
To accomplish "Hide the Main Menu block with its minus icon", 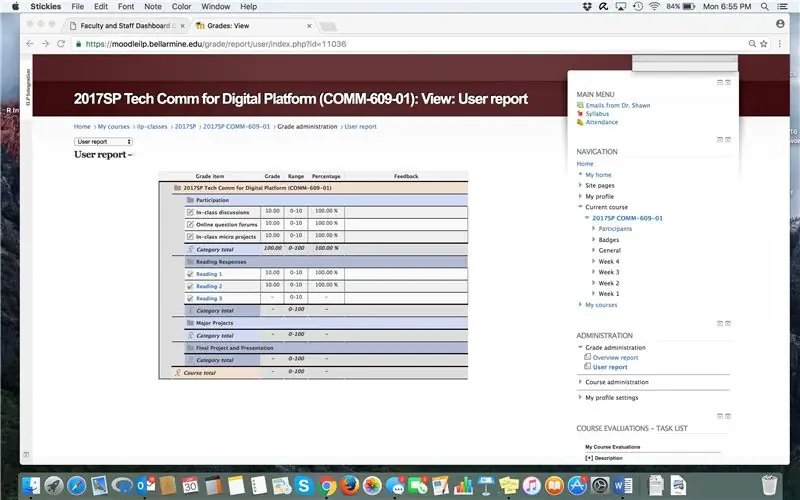I will pos(720,82).
